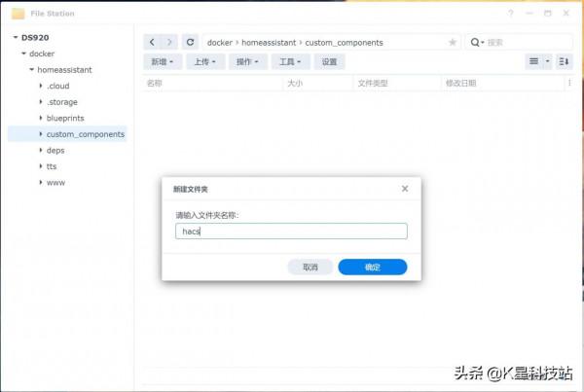The width and height of the screenshot is (584, 392).
Task: Select the .cloud folder
Action: 58,86
